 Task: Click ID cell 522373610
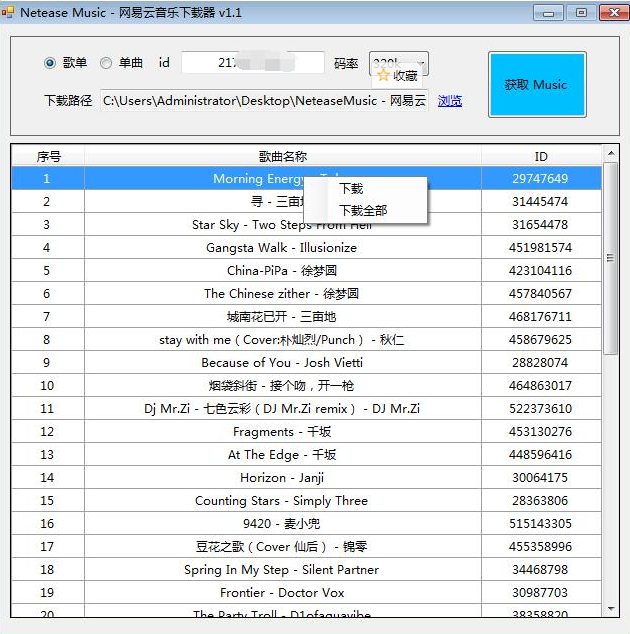(x=541, y=409)
